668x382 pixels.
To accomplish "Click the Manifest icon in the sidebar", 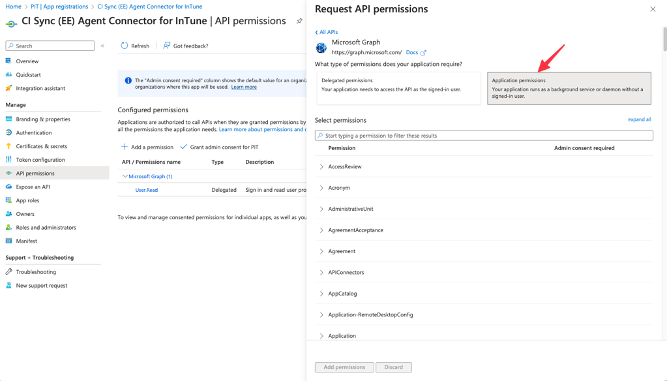I will point(9,241).
